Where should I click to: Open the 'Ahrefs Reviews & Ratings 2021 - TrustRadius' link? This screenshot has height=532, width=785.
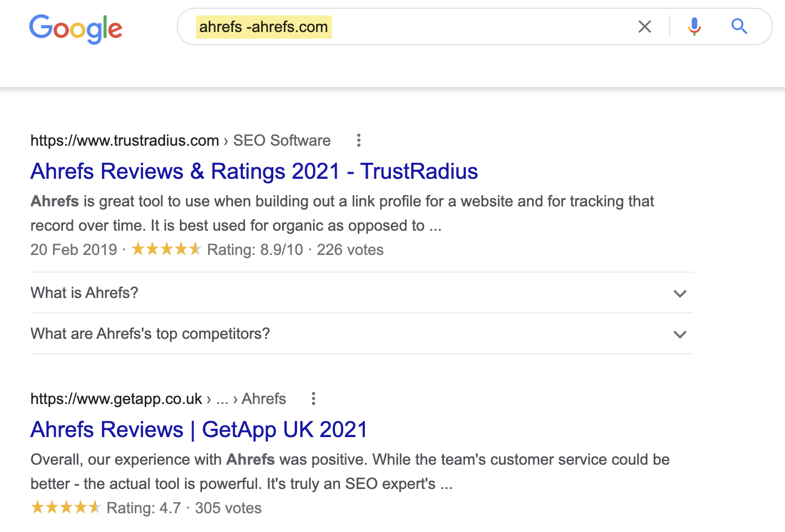[x=253, y=171]
